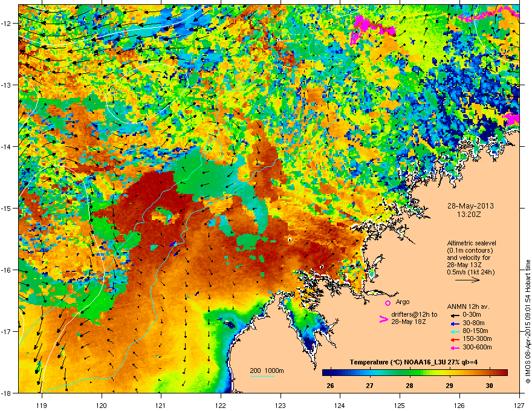Viewport: 532px width, 411px height.
Task: Click the magenta drifters arrowhead legend symbol
Action: point(384,319)
